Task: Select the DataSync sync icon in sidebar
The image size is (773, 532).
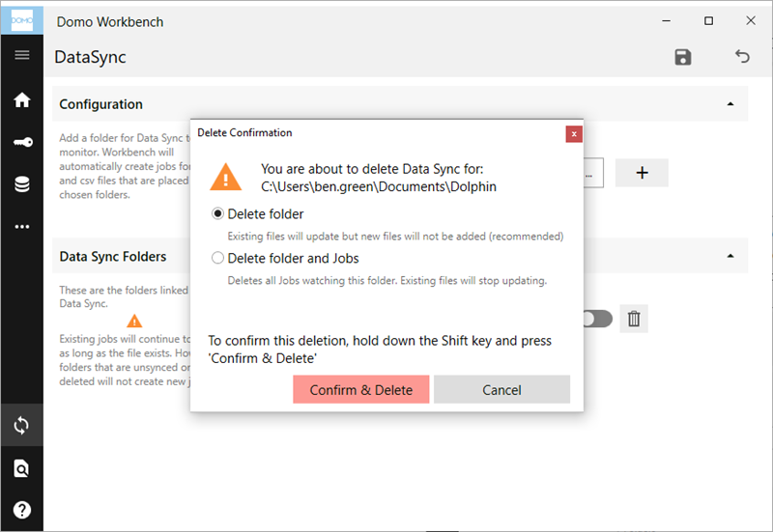Action: click(x=21, y=425)
